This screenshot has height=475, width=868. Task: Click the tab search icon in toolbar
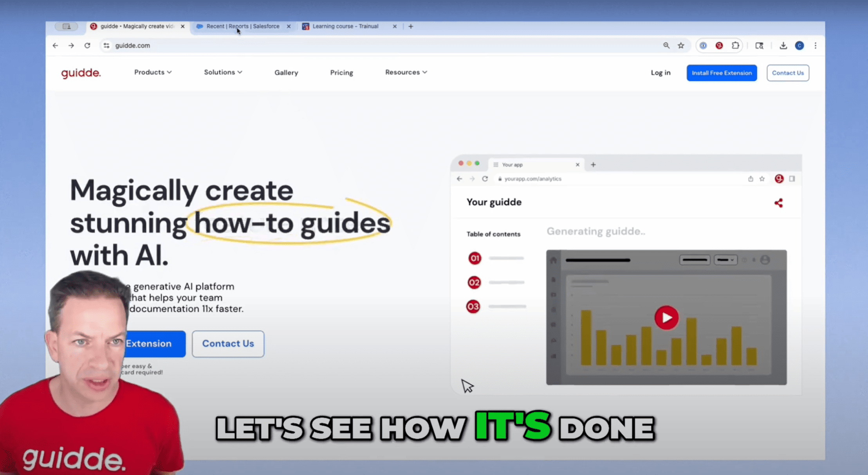point(759,46)
